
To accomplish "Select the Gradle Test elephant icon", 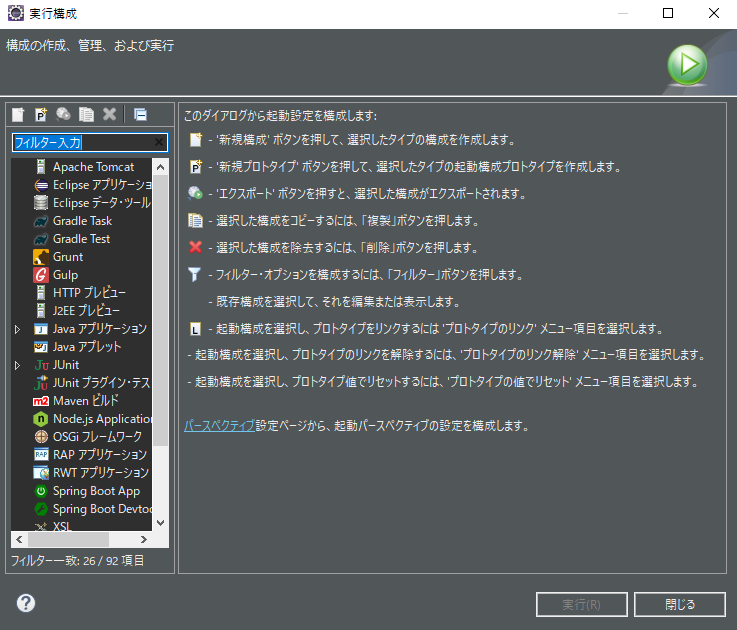I will tap(41, 239).
